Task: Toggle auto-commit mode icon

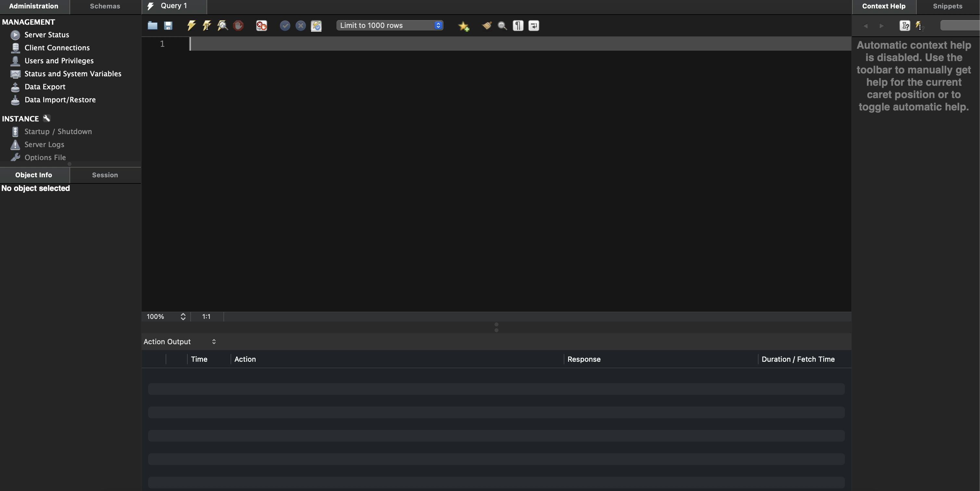Action: 316,25
